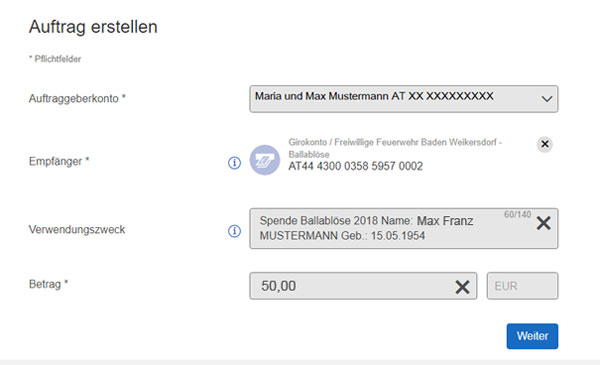Remove the selected recipient Freiwillige Feuerwehr
This screenshot has height=365, width=600.
pos(545,144)
